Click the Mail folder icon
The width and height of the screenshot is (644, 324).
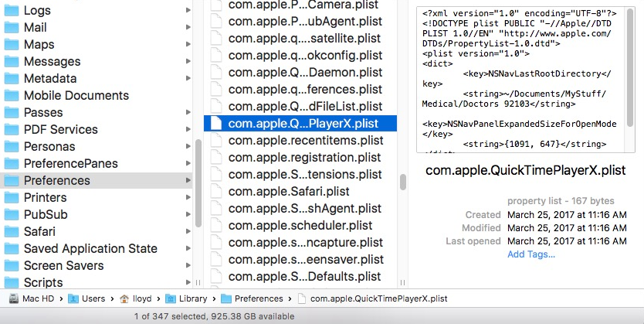point(11,27)
